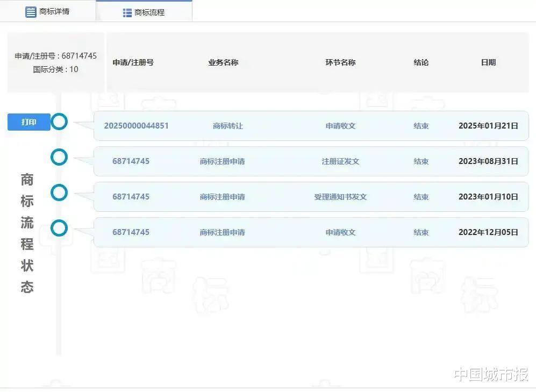Select timeline circle for 2022年12月05日 row
Viewport: 536px width, 392px height.
[59, 228]
